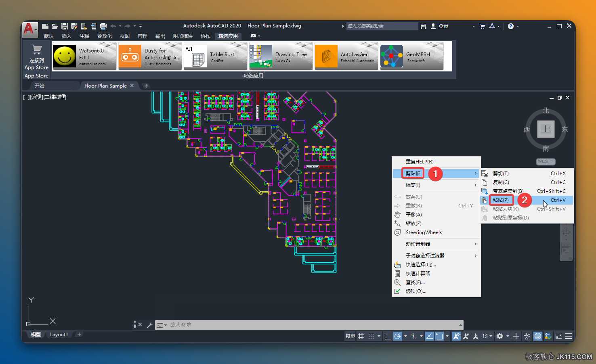Click the Autodesk A360 triangle icon

pyautogui.click(x=492, y=26)
